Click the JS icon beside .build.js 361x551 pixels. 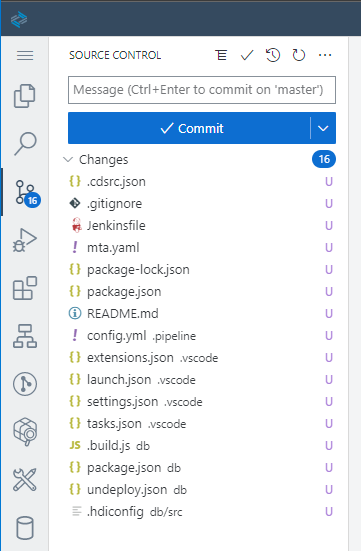(x=75, y=445)
